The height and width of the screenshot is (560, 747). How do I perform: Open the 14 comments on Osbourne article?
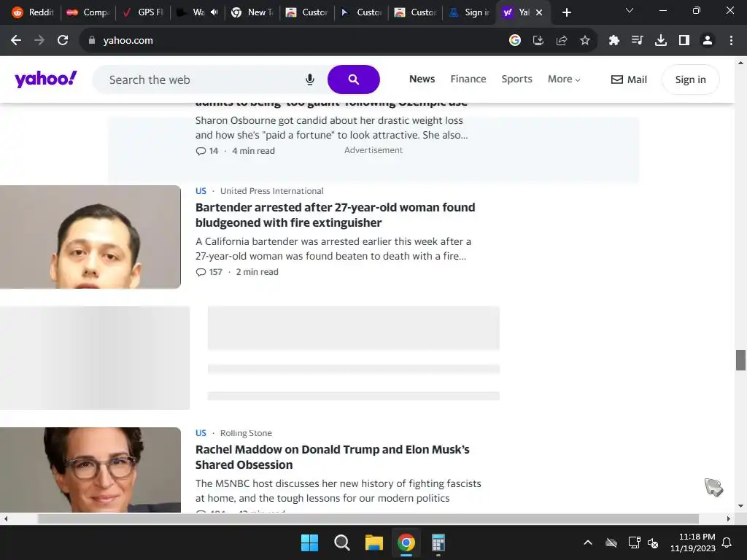[206, 151]
